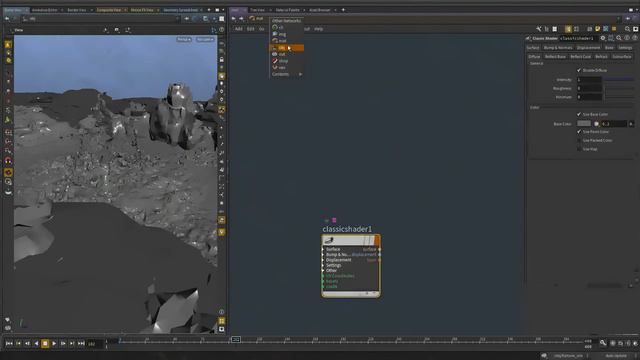Select the shop network in menu
The width and height of the screenshot is (640, 360).
click(287, 61)
